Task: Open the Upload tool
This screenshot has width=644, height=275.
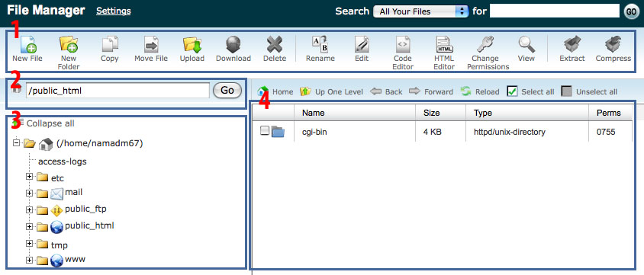Action: pyautogui.click(x=192, y=45)
